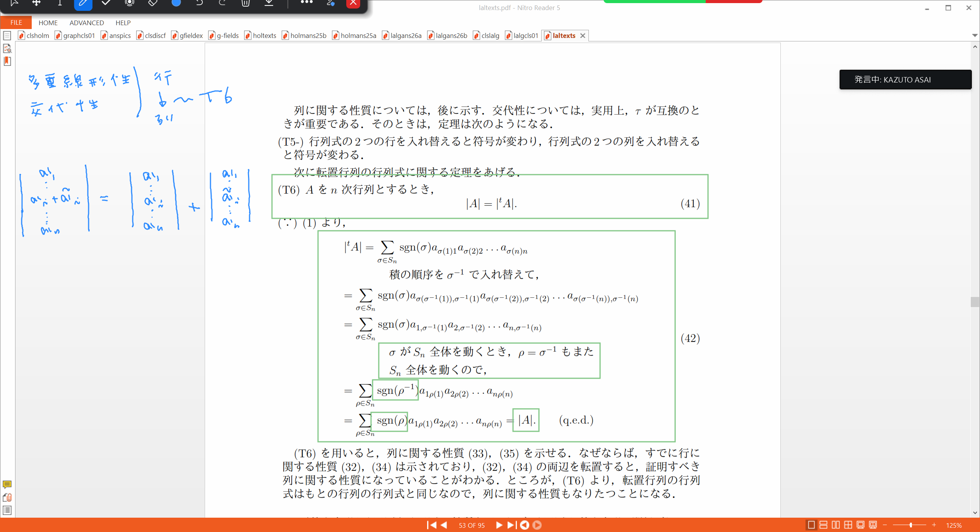Image resolution: width=980 pixels, height=532 pixels.
Task: Switch to the holtexts document tab
Action: 261,36
